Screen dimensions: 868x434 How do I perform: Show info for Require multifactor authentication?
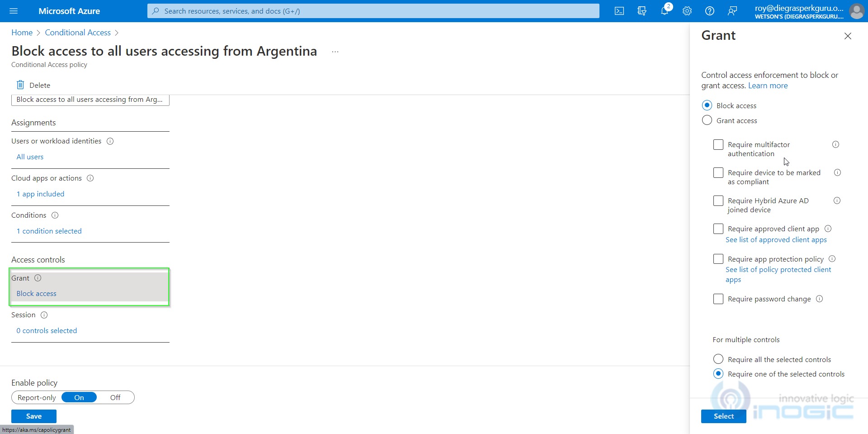coord(835,144)
